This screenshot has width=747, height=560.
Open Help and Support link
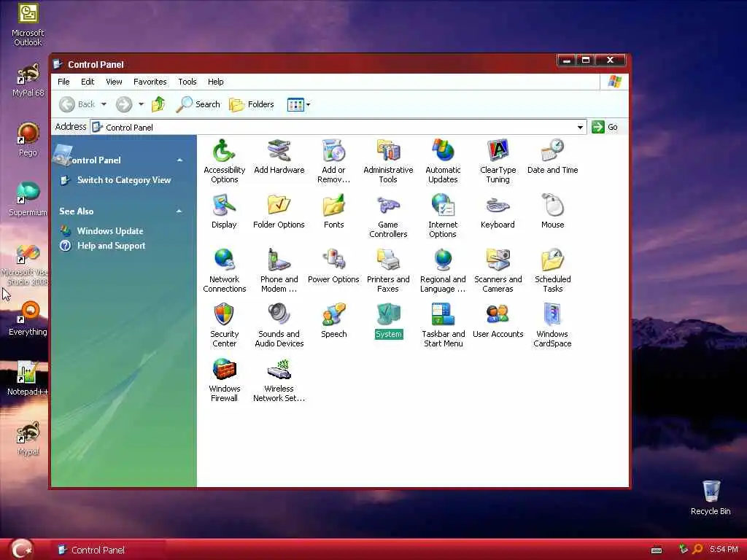tap(111, 246)
